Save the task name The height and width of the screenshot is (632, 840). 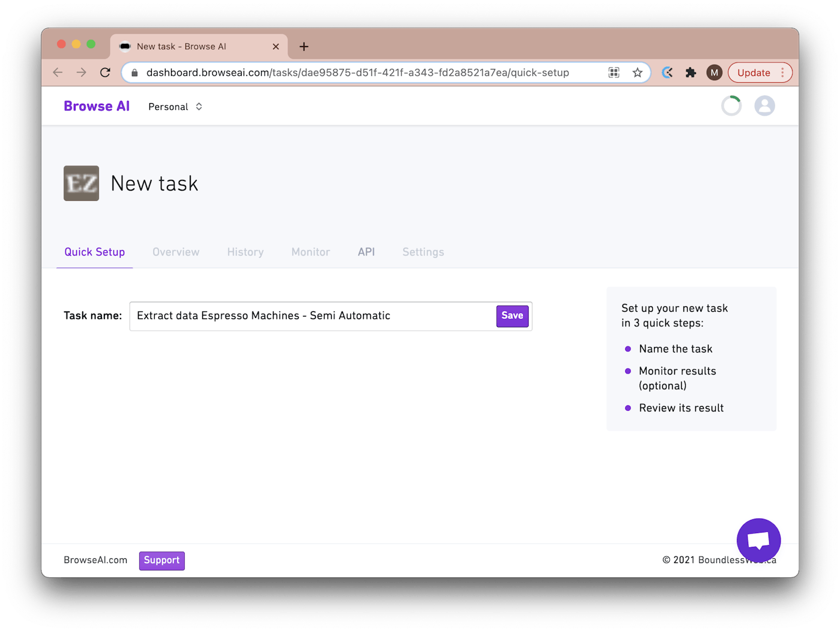tap(512, 316)
